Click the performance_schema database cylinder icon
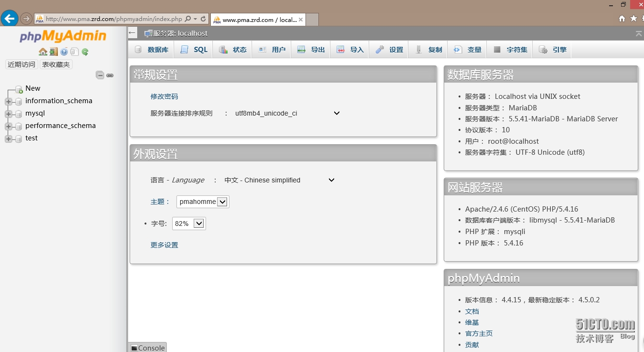 point(19,126)
